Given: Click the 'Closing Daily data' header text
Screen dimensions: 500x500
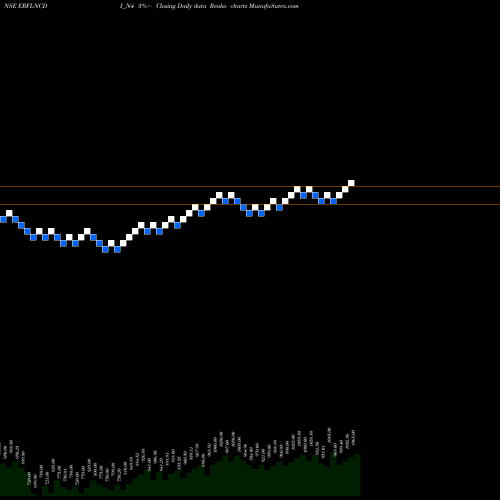Looking at the screenshot, I should (181, 6).
